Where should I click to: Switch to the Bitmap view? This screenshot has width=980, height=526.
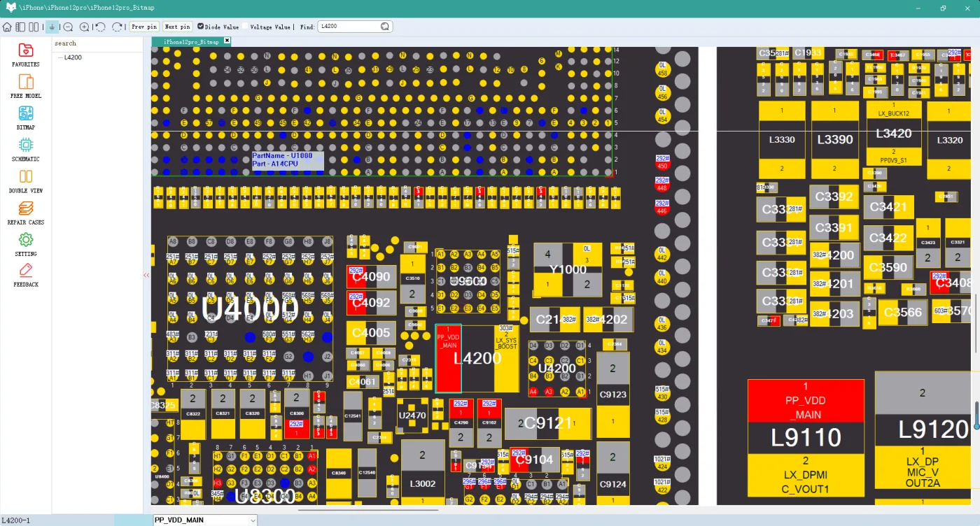tap(26, 118)
